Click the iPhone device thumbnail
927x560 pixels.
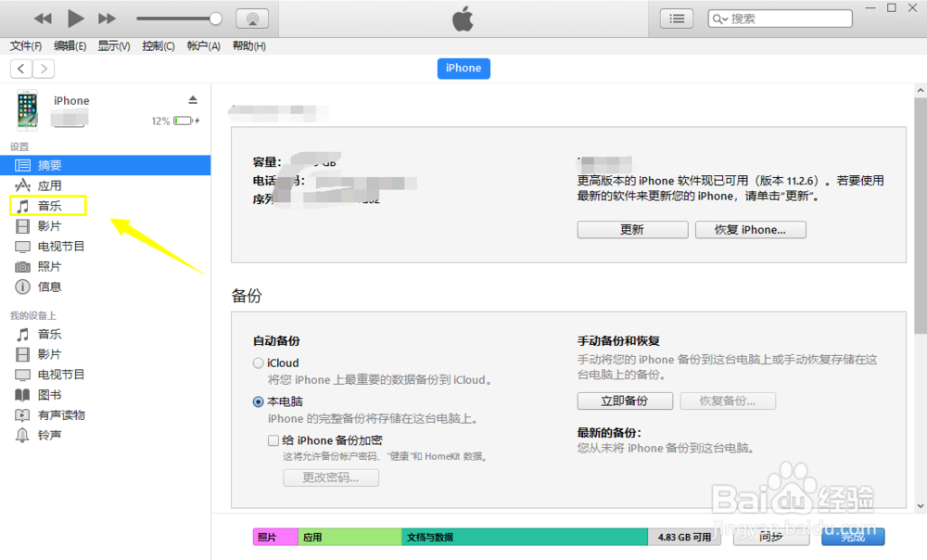(x=27, y=110)
